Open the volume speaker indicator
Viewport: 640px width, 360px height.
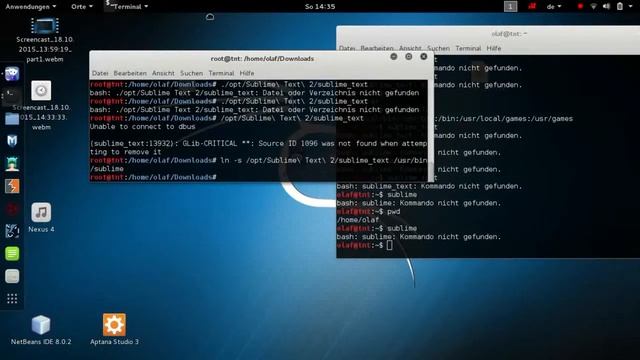[x=607, y=6]
